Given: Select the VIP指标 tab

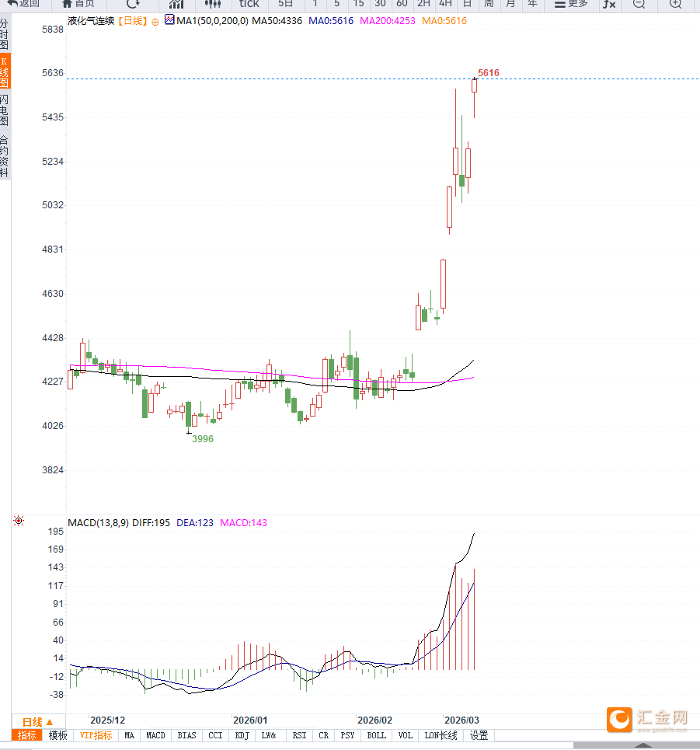Looking at the screenshot, I should coord(96,735).
